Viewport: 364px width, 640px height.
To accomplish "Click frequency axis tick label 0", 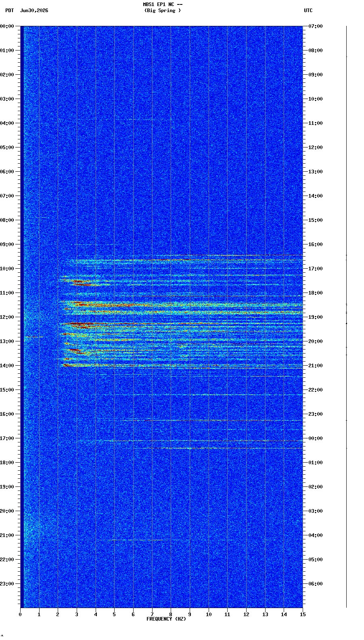I will pos(20,615).
